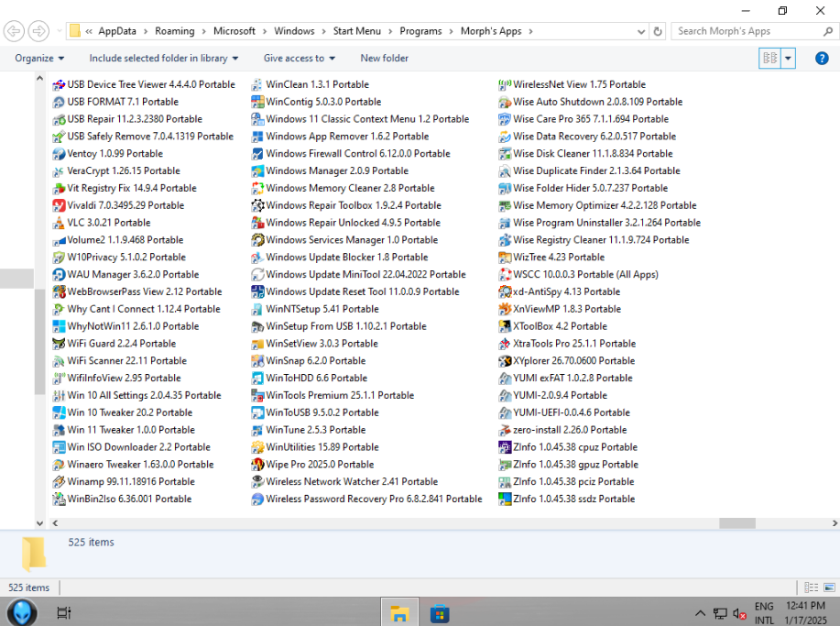Screen dimensions: 840x626
Task: Click the VLC 3.0.21 Portable cone icon
Action: [59, 223]
